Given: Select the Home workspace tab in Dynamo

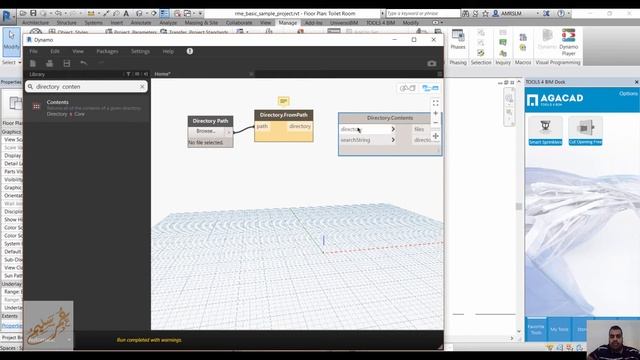Looking at the screenshot, I should point(162,74).
